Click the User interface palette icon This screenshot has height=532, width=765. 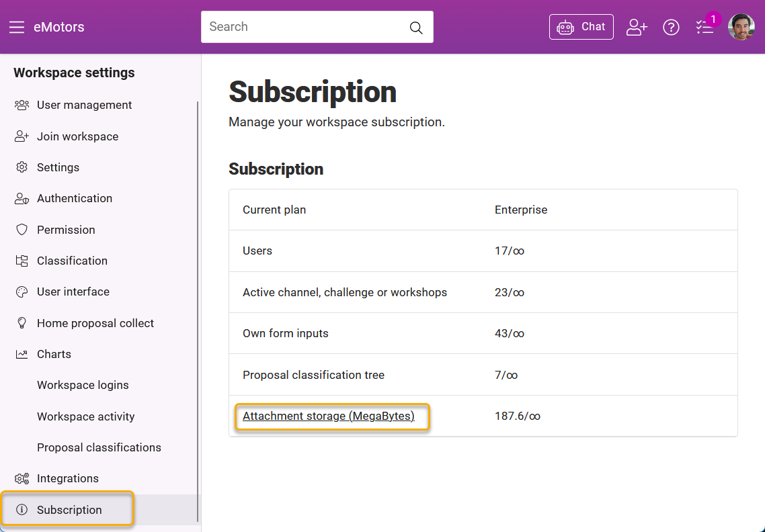(22, 292)
